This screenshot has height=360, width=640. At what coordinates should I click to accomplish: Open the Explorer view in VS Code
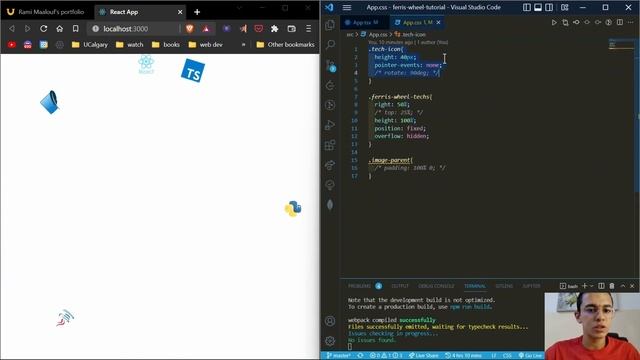(330, 25)
